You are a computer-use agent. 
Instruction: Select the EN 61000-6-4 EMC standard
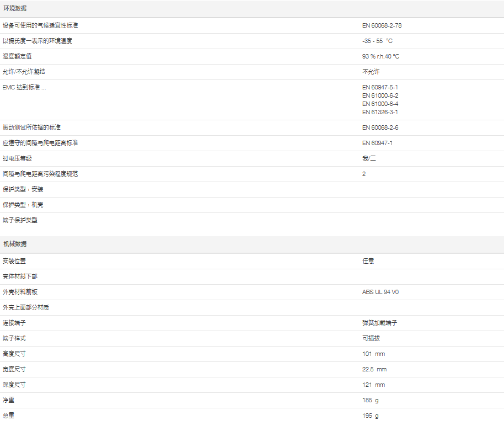(x=380, y=104)
